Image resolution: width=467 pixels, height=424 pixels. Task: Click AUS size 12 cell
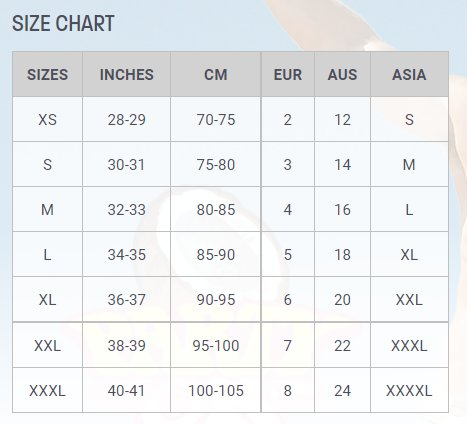coord(342,119)
